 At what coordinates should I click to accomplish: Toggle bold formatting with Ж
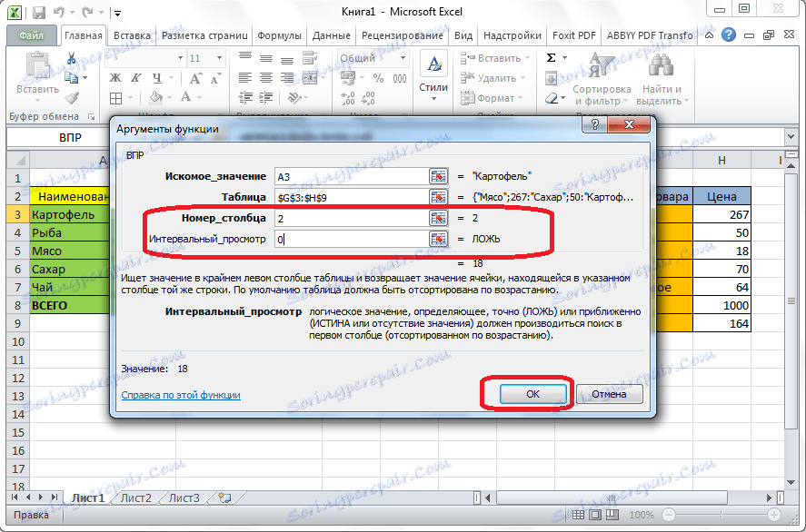(x=114, y=78)
